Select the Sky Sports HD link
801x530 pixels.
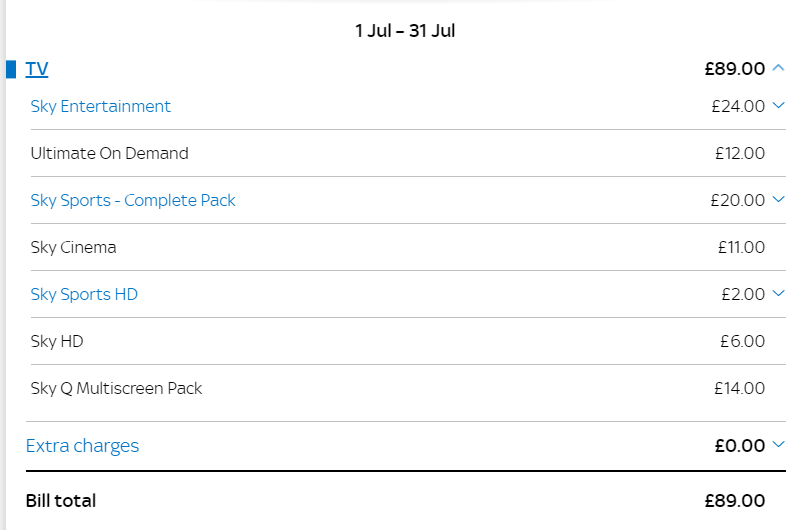[x=84, y=294]
